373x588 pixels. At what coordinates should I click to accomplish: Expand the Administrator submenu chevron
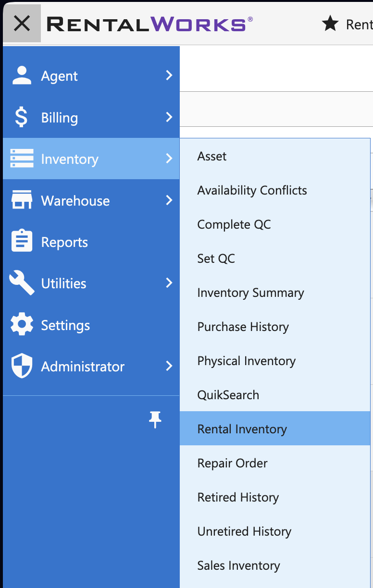click(169, 366)
